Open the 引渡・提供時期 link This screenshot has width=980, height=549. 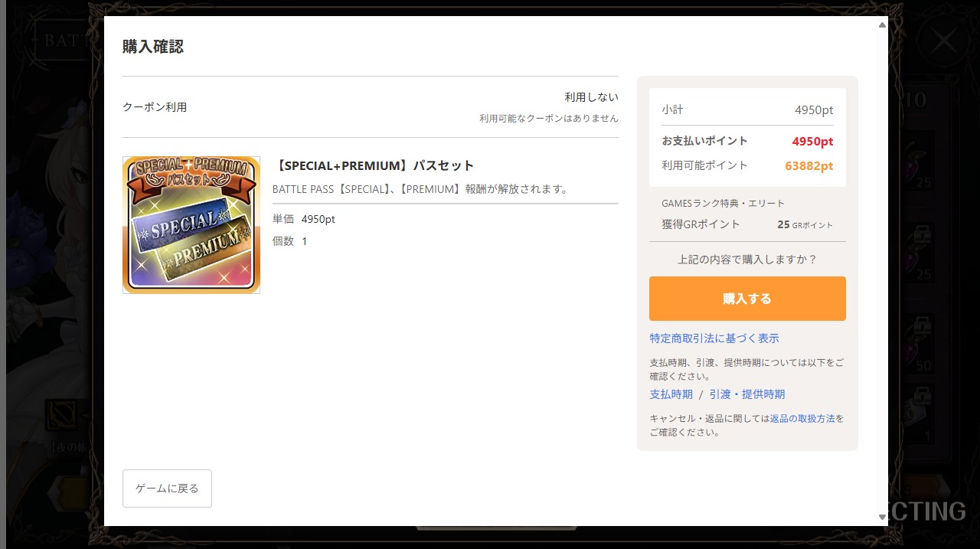[x=746, y=394]
